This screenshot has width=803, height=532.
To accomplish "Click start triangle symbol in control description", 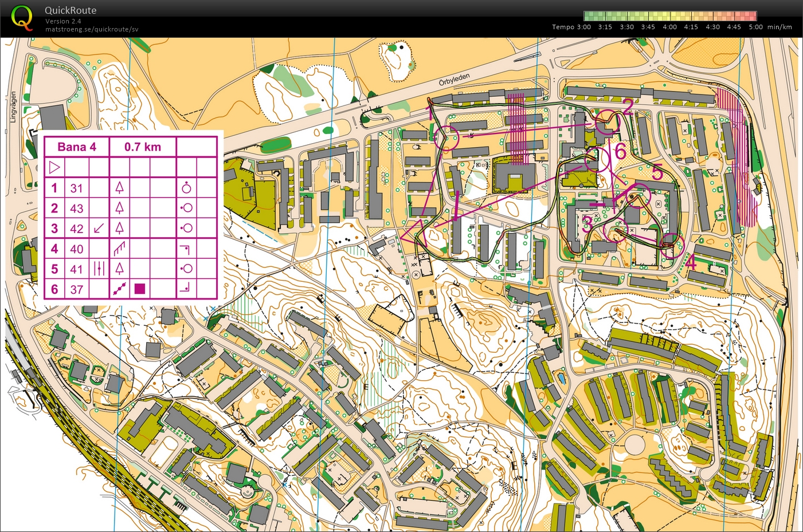I will [x=54, y=168].
